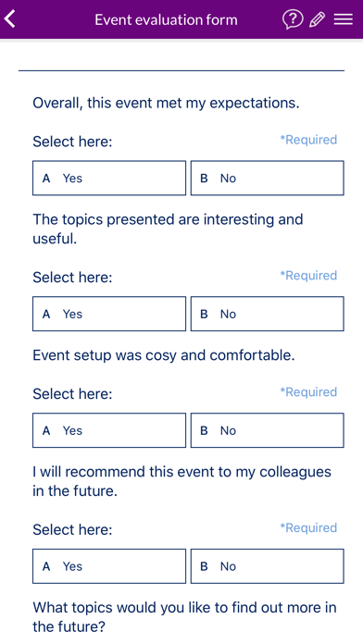Click the future topics question text
Viewport: 363px width, 644px height.
[184, 617]
